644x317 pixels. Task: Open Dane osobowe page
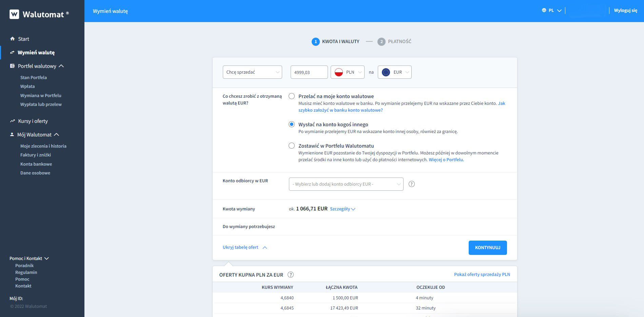[35, 173]
